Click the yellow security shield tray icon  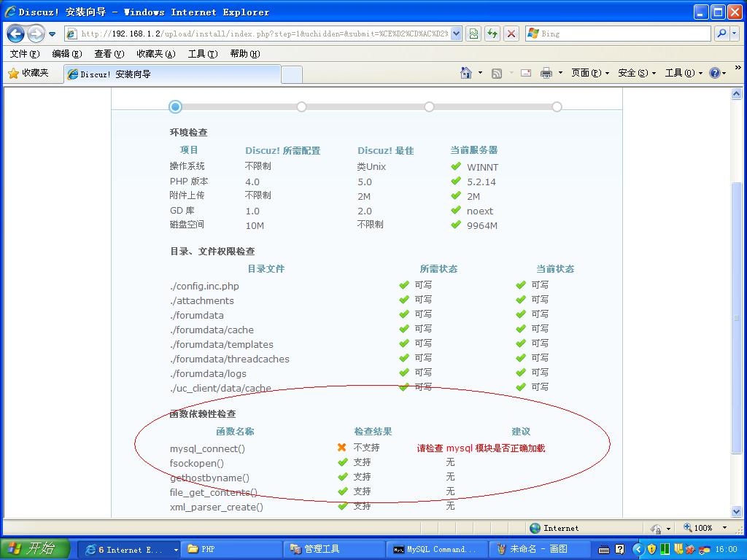pyautogui.click(x=651, y=549)
